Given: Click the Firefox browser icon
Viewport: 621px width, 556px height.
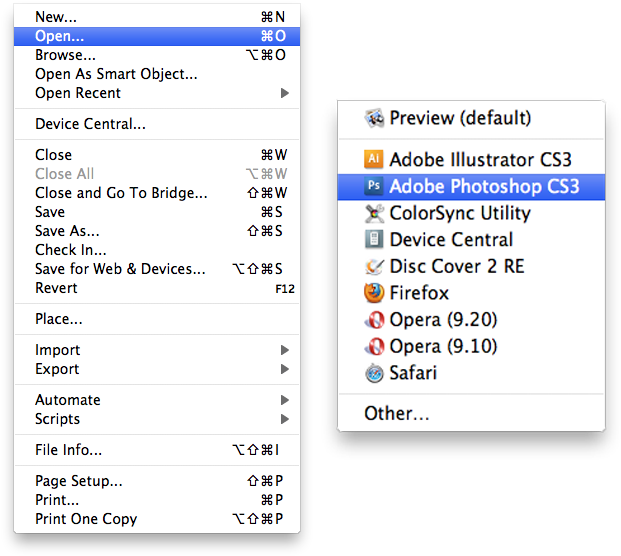Looking at the screenshot, I should [374, 293].
